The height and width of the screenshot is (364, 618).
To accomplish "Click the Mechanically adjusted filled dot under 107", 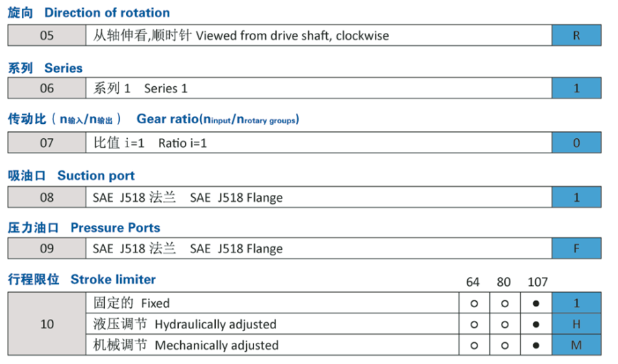I will tap(537, 345).
